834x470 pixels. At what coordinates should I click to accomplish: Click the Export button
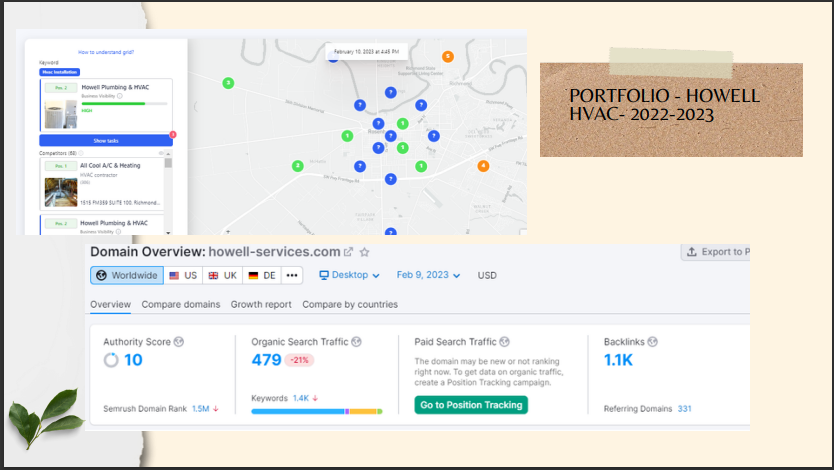[x=716, y=252]
